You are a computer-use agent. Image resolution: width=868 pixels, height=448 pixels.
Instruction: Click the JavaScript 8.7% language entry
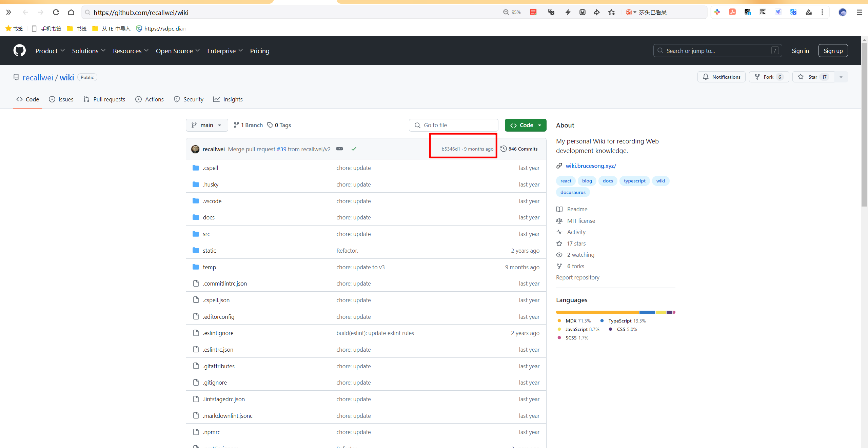pyautogui.click(x=578, y=329)
